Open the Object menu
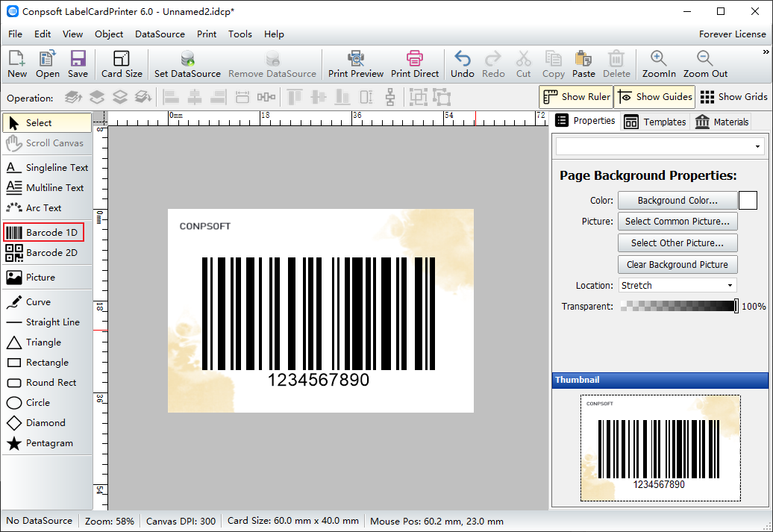 coord(109,34)
